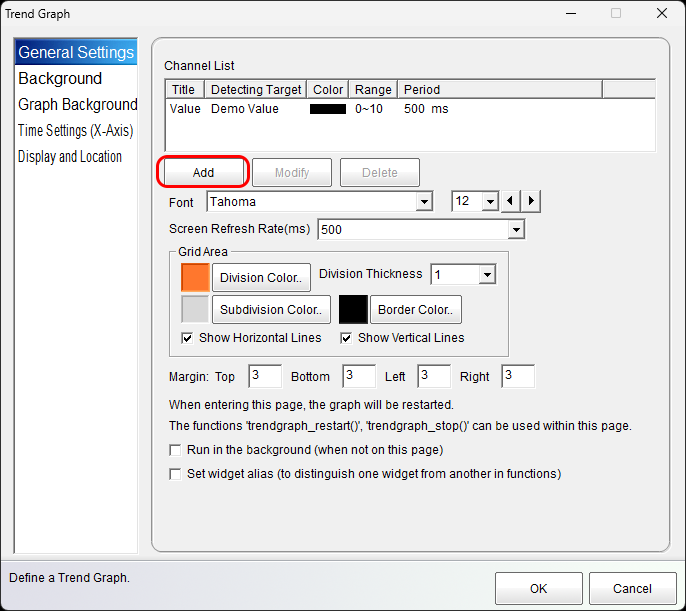The image size is (686, 611).
Task: Select Graph Background in the sidebar
Action: pos(78,105)
